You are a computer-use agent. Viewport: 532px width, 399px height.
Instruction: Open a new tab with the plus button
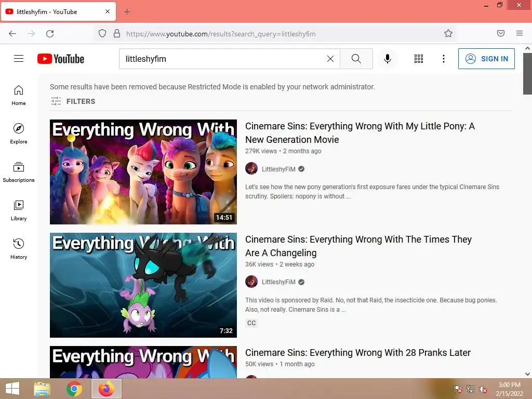tap(127, 12)
